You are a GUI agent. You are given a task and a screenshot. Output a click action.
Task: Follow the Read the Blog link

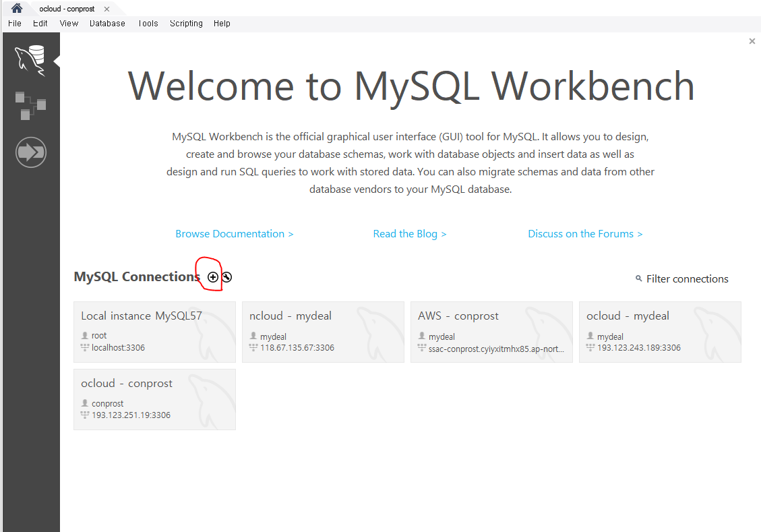click(x=410, y=233)
